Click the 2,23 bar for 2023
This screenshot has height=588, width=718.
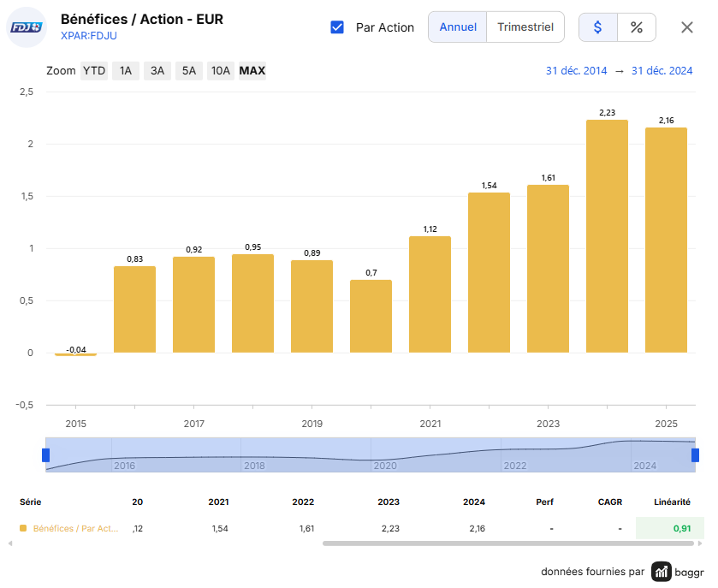click(607, 236)
